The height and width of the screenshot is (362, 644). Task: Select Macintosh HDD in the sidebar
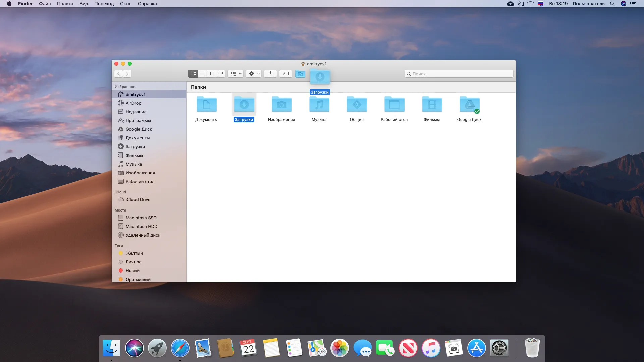point(149,226)
